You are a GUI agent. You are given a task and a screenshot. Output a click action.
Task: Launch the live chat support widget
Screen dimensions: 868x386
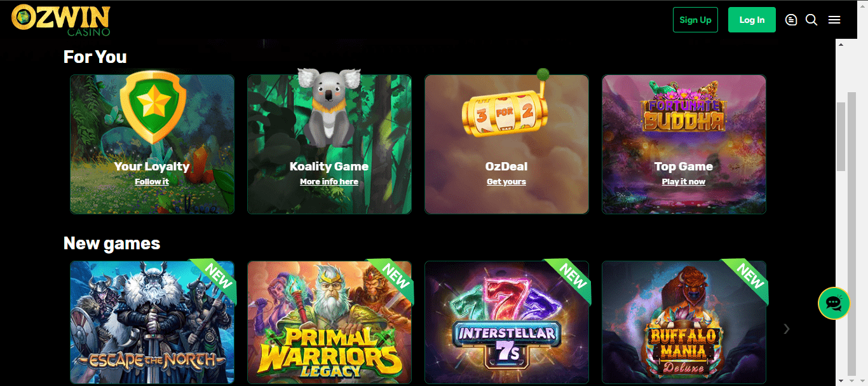point(834,303)
